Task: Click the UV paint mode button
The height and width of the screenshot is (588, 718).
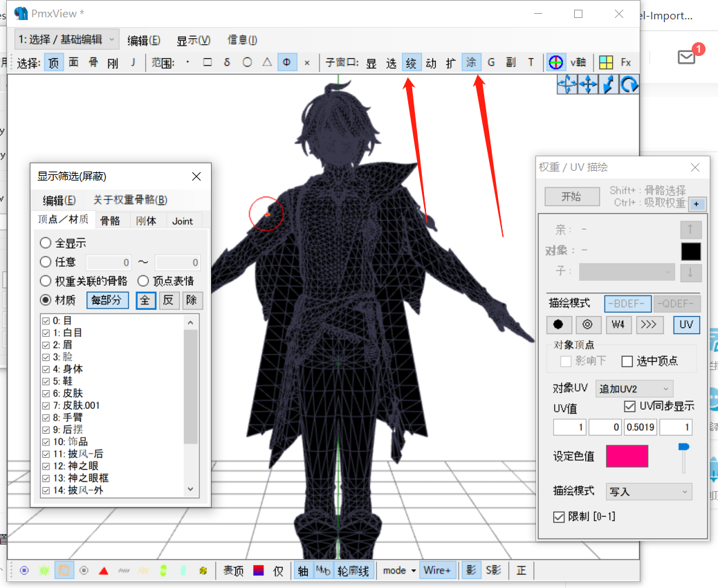Action: point(686,324)
